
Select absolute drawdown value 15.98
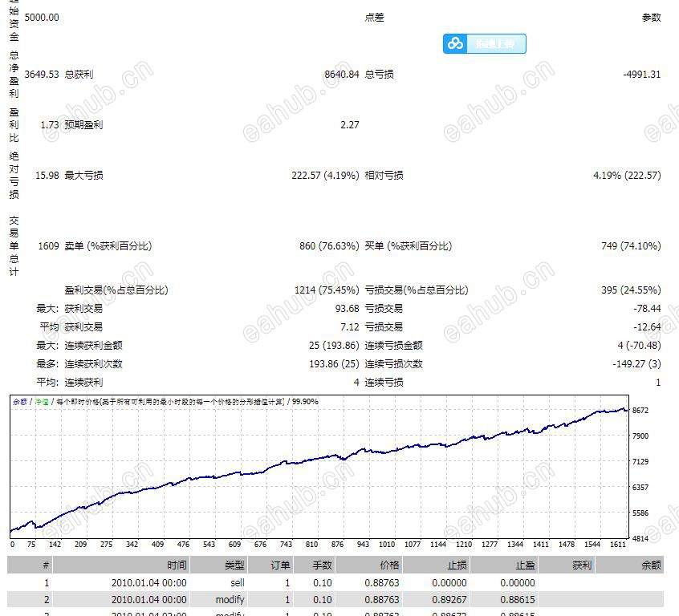tap(47, 176)
